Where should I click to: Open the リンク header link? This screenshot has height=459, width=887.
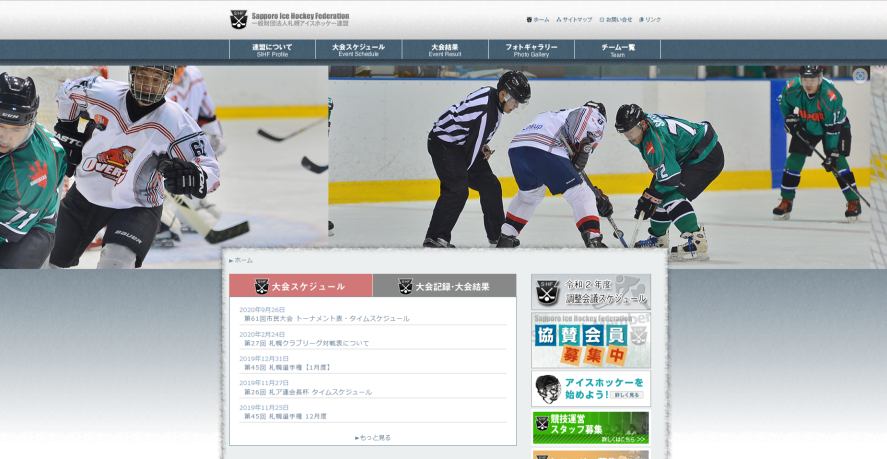click(650, 19)
